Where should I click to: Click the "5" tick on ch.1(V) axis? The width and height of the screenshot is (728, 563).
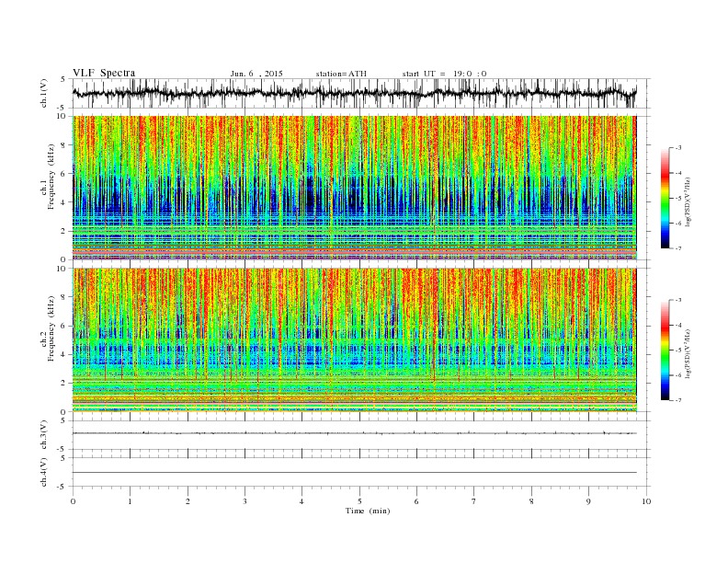(x=63, y=79)
